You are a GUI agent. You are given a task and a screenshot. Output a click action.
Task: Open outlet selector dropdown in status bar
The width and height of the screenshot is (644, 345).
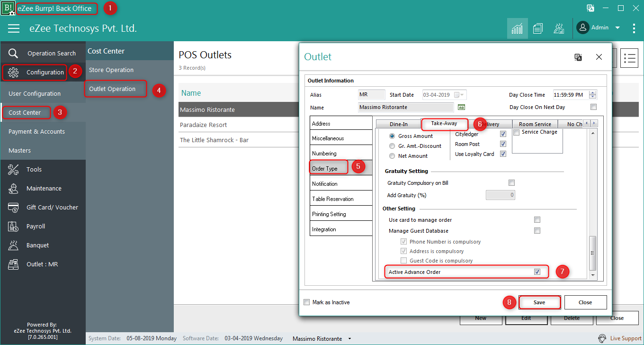[350, 339]
